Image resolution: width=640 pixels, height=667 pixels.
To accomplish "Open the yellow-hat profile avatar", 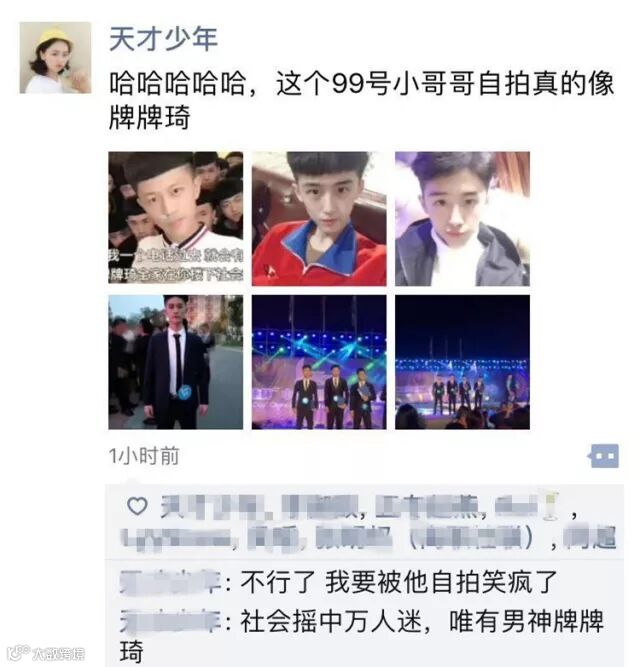I will [55, 58].
